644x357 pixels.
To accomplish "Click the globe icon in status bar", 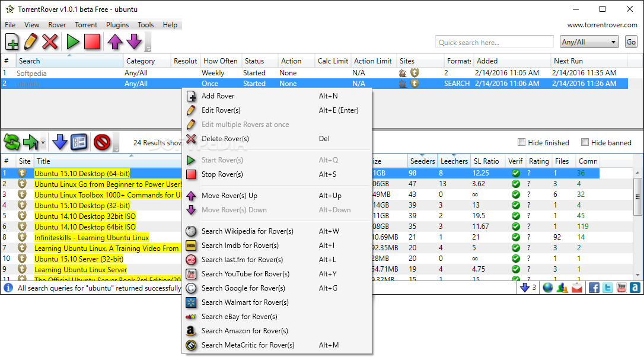I will 548,288.
